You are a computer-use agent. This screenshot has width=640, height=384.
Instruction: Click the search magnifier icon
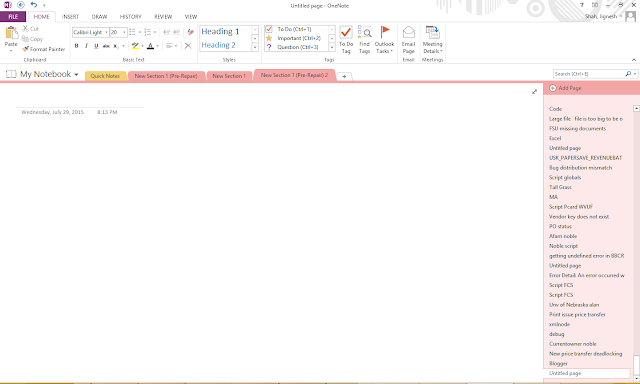[628, 74]
